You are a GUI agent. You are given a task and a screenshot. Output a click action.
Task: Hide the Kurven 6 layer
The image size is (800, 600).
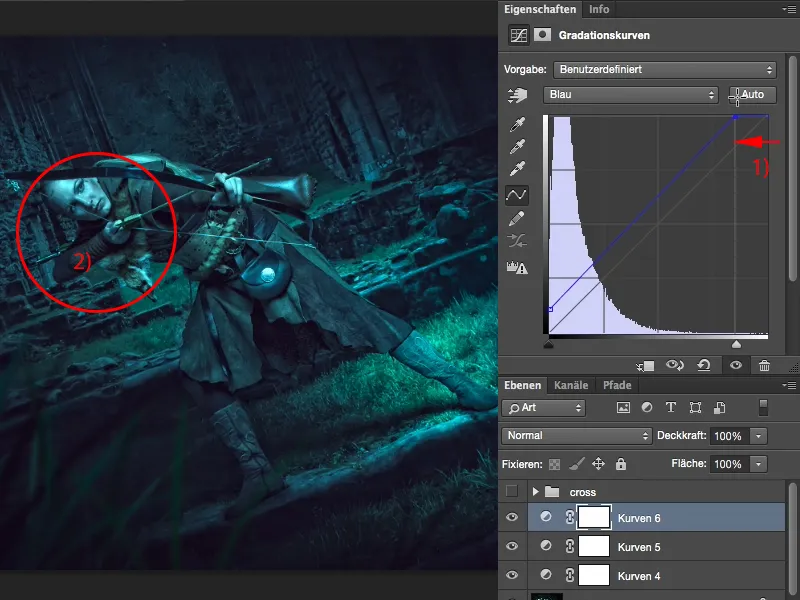click(x=512, y=517)
